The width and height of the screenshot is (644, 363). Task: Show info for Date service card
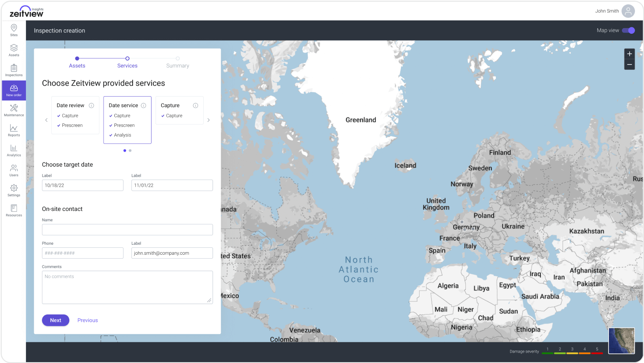point(143,105)
